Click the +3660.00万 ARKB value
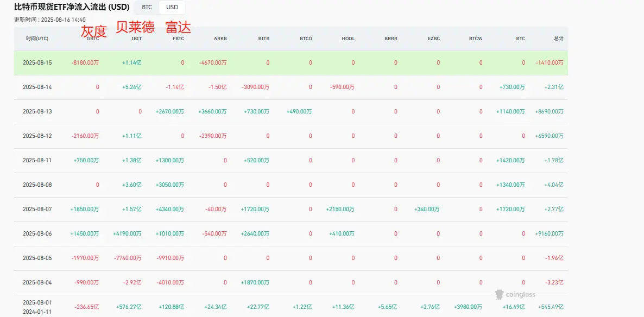This screenshot has width=644, height=317. pyautogui.click(x=212, y=112)
